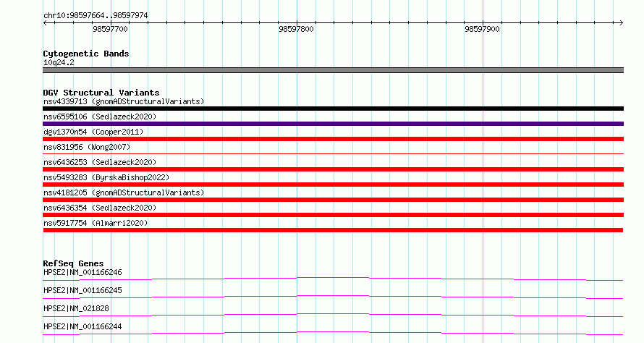Click the grey 10q24.2 cytogenetic band bar
The width and height of the screenshot is (644, 343).
333,70
